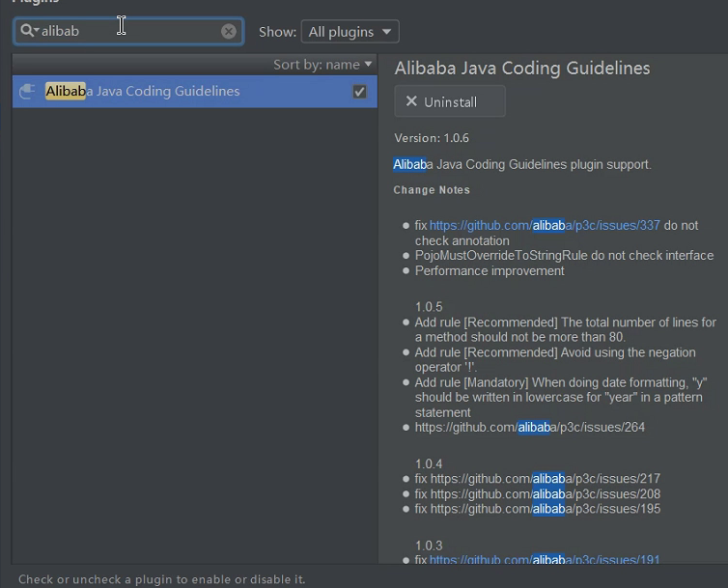Focus the plugin search input containing alibab
This screenshot has width=728, height=588.
(x=128, y=31)
